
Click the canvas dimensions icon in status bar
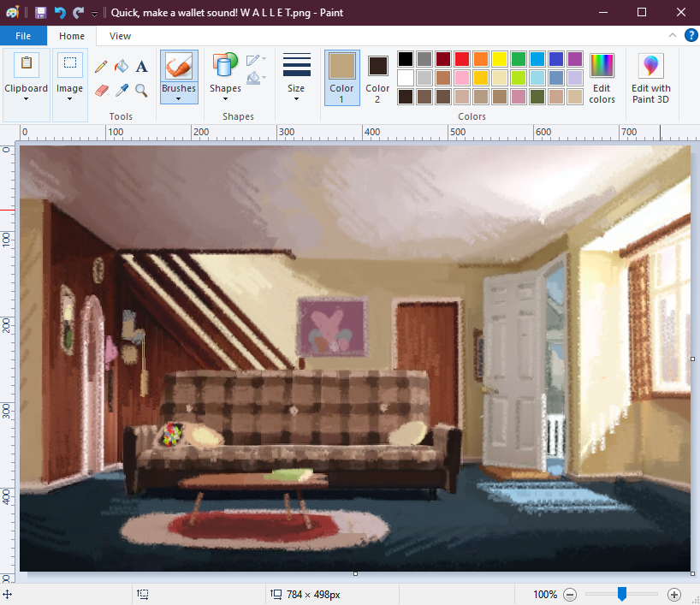click(276, 594)
